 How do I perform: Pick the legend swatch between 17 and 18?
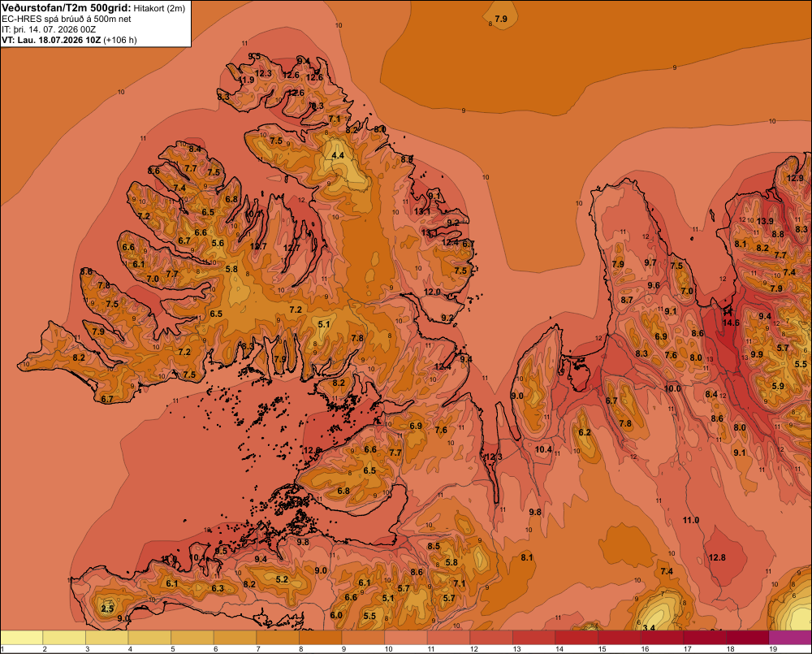[x=706, y=638]
